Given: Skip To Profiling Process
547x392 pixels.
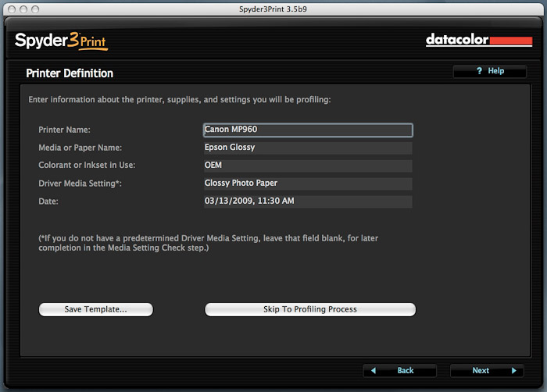Looking at the screenshot, I should 309,309.
